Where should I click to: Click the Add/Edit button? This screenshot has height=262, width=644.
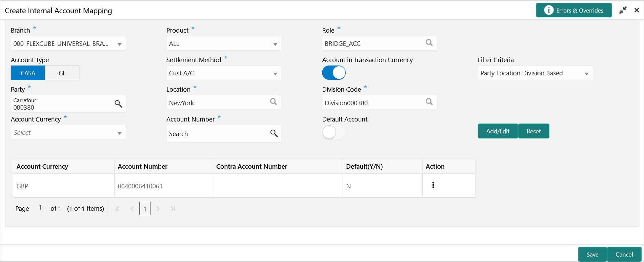[498, 131]
